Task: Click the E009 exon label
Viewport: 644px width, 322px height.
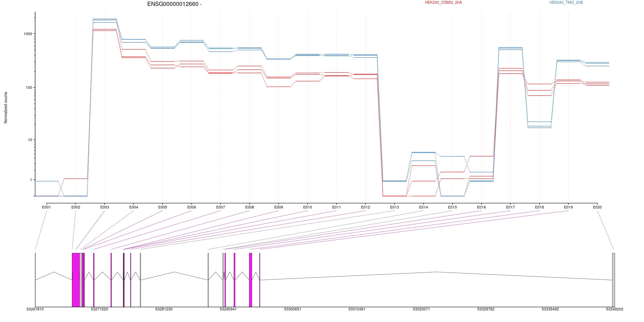Action: [279, 207]
